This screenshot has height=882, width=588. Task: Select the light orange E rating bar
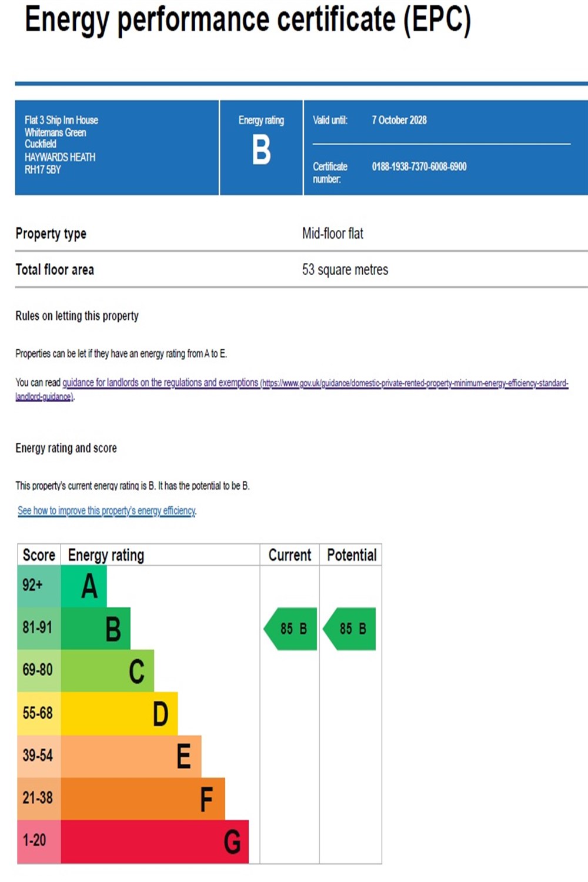(131, 756)
